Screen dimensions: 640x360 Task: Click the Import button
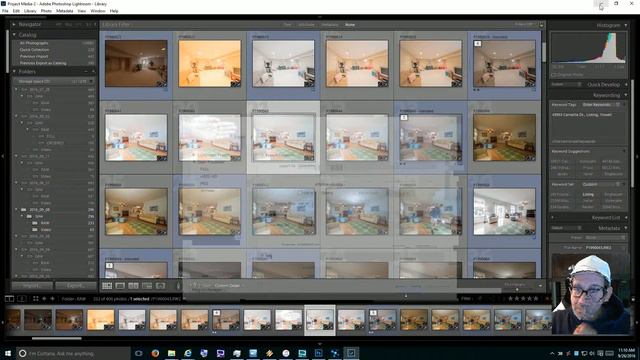pos(32,286)
